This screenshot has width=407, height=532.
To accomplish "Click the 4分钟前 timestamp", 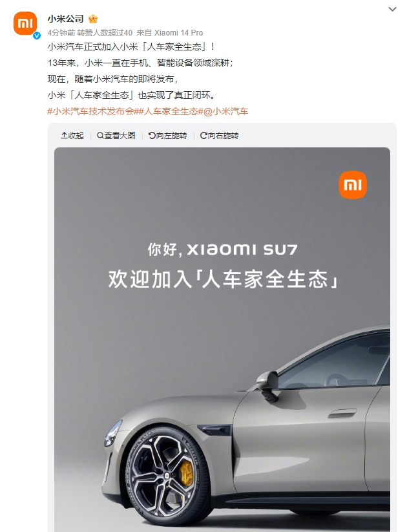I will pyautogui.click(x=61, y=32).
